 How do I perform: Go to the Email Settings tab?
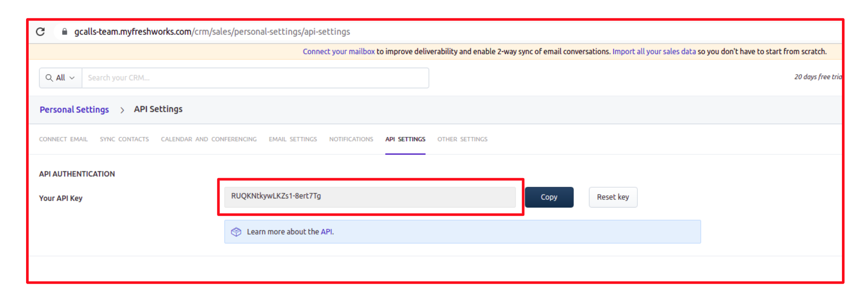coord(293,139)
